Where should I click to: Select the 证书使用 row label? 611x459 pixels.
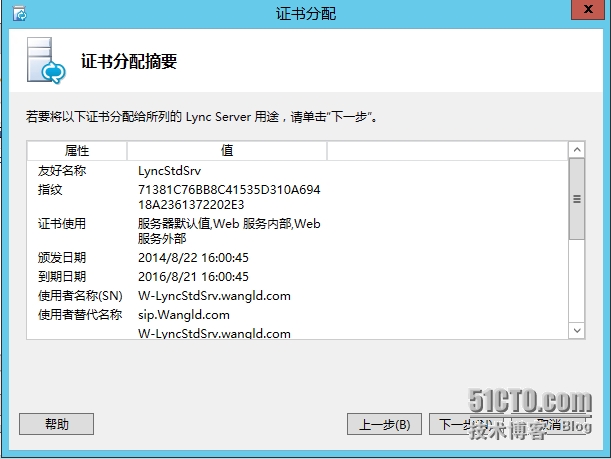[x=62, y=224]
